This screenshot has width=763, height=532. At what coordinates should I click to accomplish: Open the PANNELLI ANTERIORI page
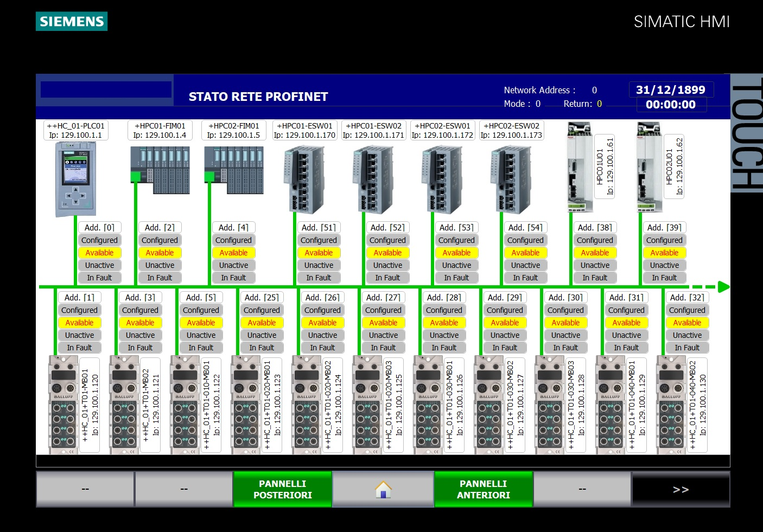[x=484, y=489]
